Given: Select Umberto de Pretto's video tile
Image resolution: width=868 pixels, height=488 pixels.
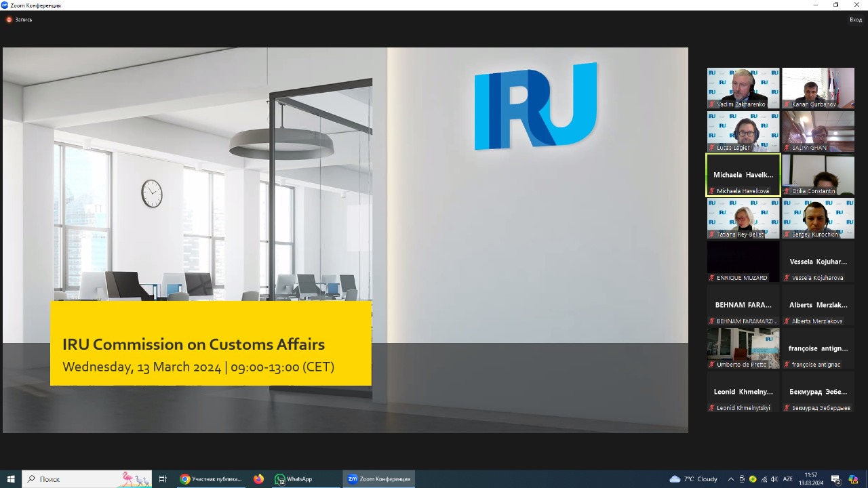Looking at the screenshot, I should point(743,348).
